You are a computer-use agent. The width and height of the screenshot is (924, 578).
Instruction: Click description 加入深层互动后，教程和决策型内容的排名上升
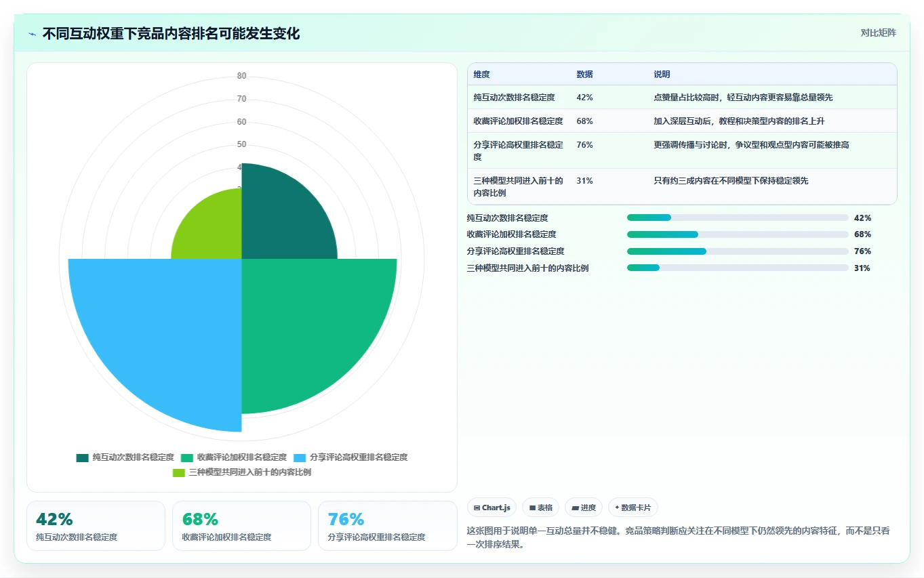coord(739,121)
